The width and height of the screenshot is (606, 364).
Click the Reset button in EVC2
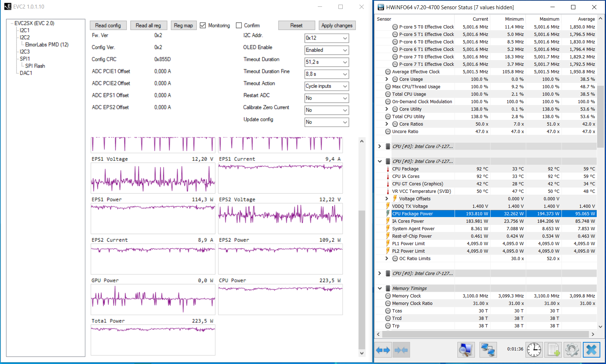(x=296, y=26)
